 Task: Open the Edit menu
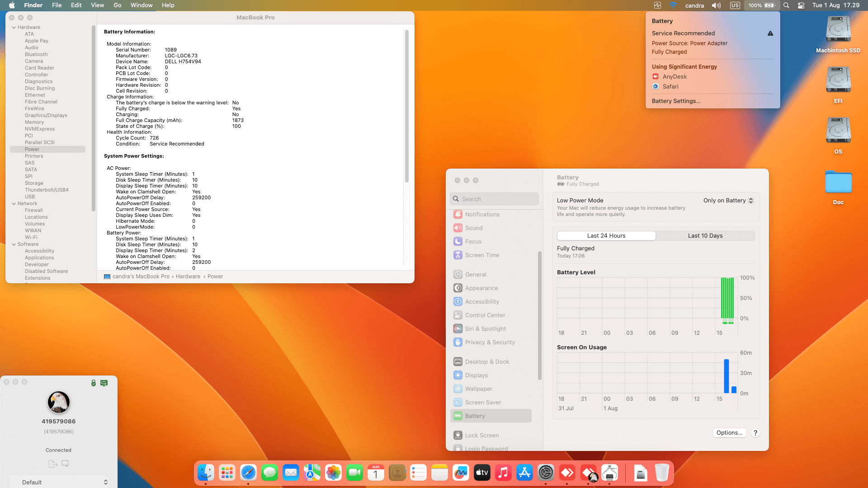tap(76, 5)
